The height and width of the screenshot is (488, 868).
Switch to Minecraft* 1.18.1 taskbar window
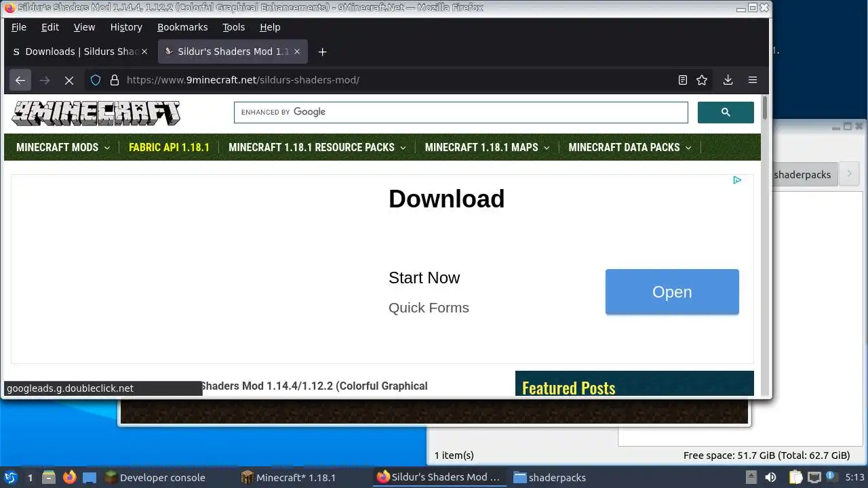[x=289, y=477]
